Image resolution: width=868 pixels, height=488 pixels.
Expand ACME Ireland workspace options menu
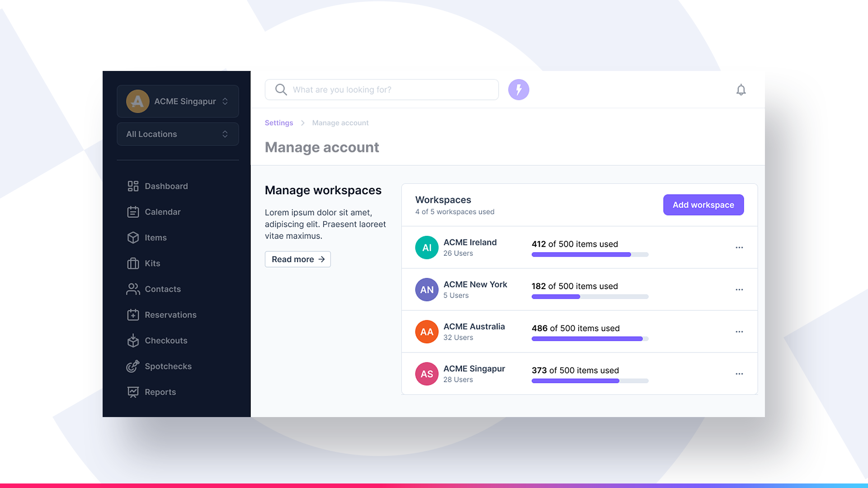739,247
